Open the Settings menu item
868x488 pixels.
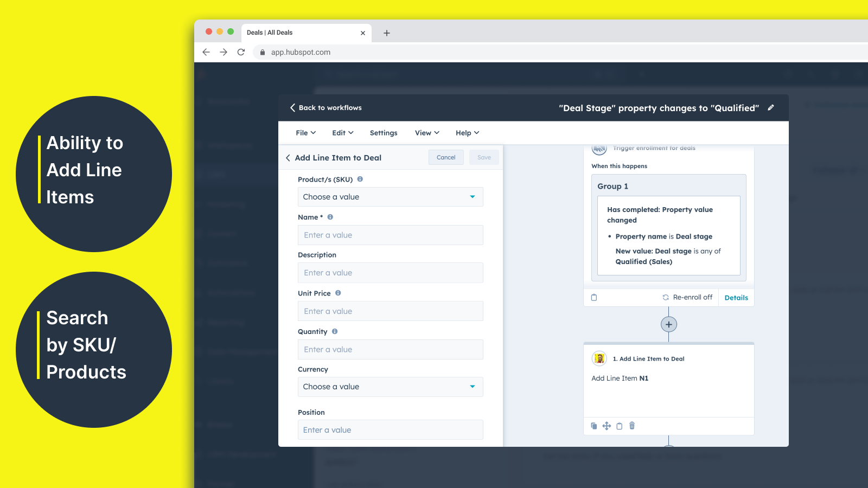(384, 133)
